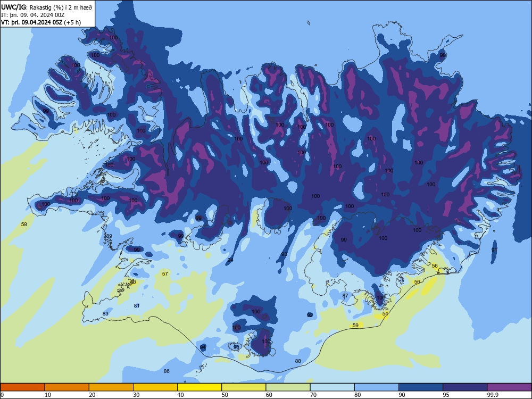Pick the pale green 60–70 legend swatch
This screenshot has height=399, width=532.
(288, 387)
